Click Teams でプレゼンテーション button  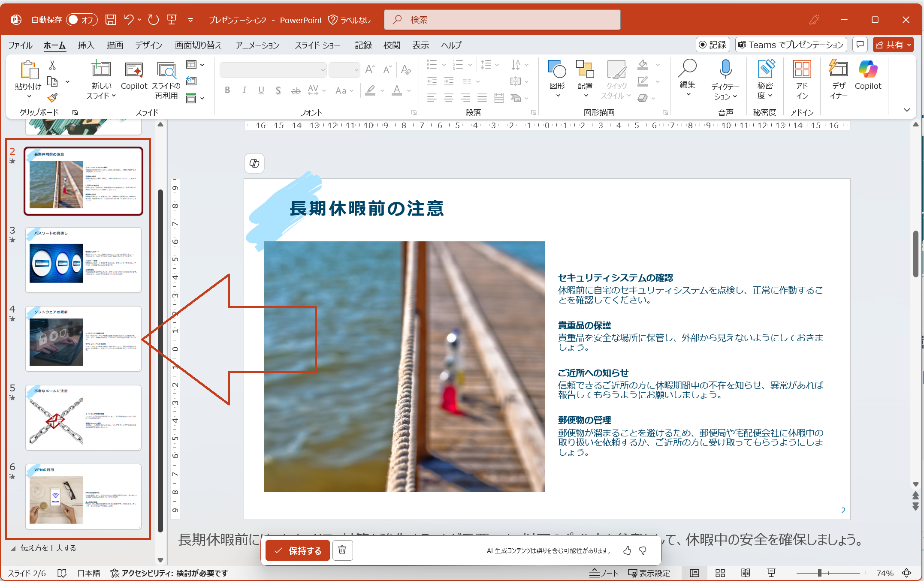pyautogui.click(x=791, y=45)
